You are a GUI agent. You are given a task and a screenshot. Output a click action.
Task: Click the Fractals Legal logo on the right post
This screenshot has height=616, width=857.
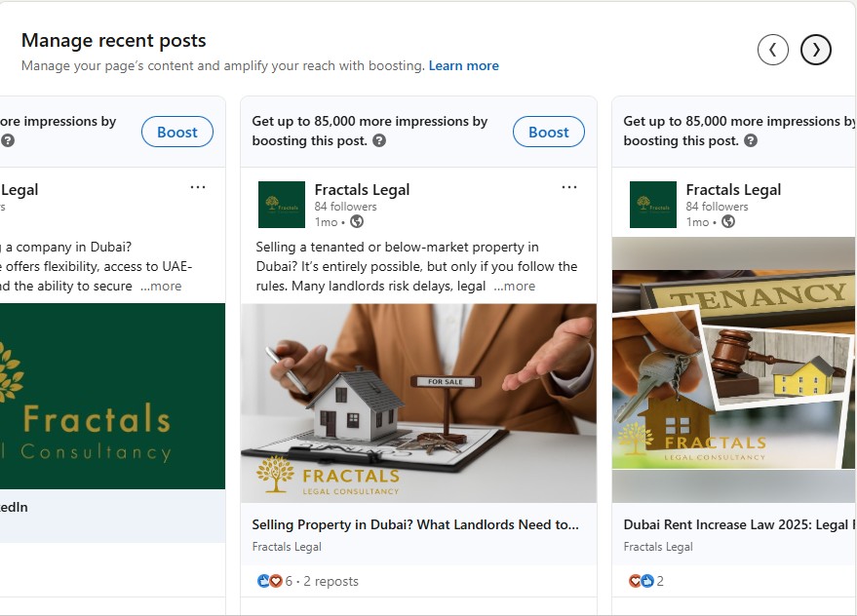653,205
